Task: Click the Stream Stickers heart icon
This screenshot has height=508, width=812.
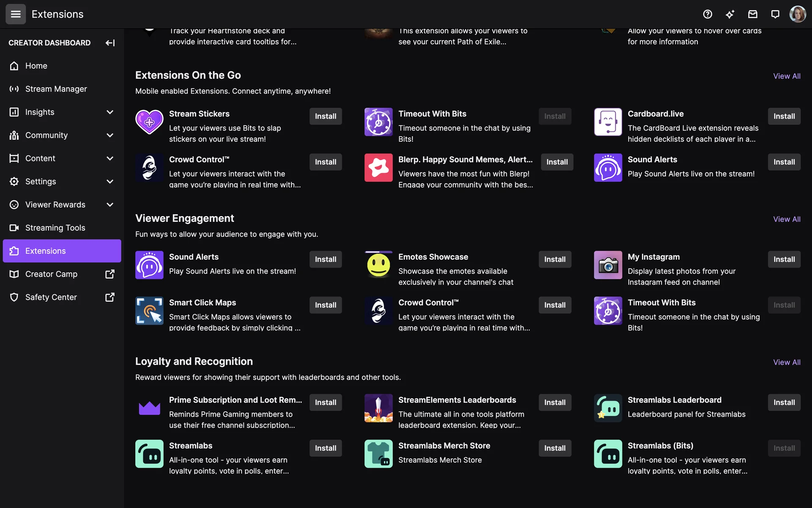Action: pyautogui.click(x=149, y=122)
